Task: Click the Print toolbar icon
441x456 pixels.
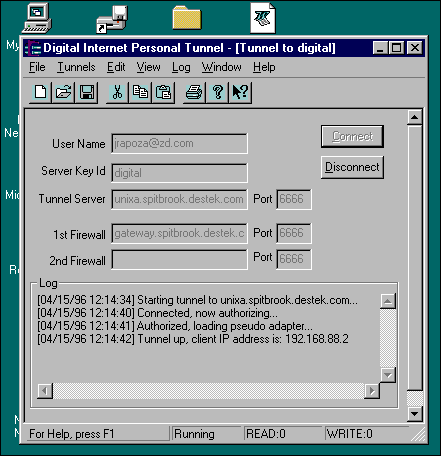Action: [194, 92]
